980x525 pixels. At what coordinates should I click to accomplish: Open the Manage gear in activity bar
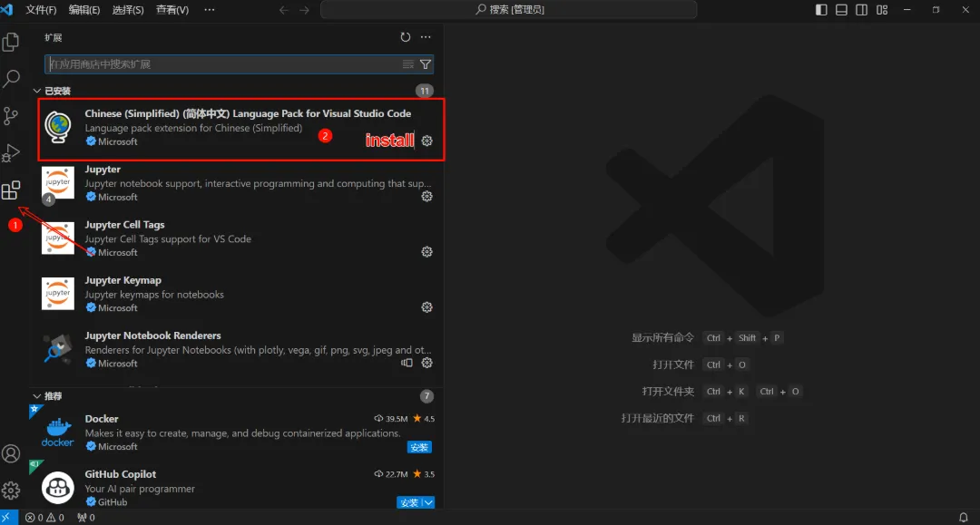[x=11, y=491]
